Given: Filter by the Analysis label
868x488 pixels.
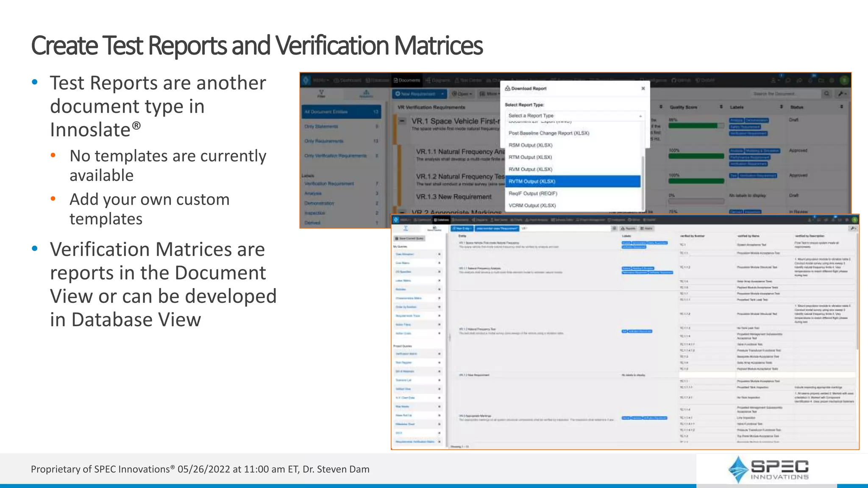Looking at the screenshot, I should pos(313,193).
